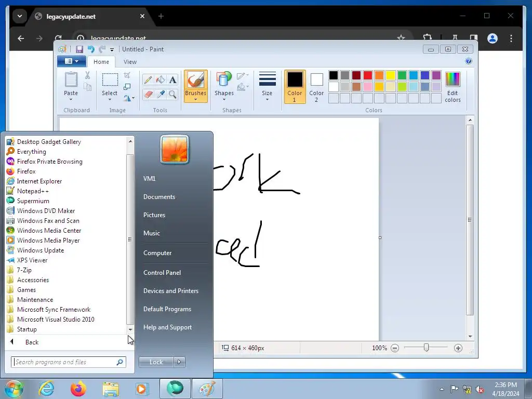Click the Redo arrow in Paint
The image size is (532, 399).
point(102,49)
